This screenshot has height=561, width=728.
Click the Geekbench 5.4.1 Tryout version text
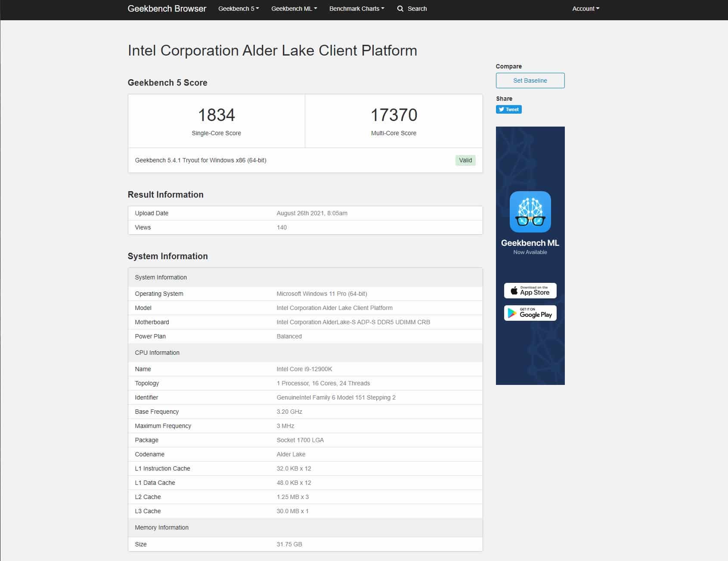(x=201, y=160)
